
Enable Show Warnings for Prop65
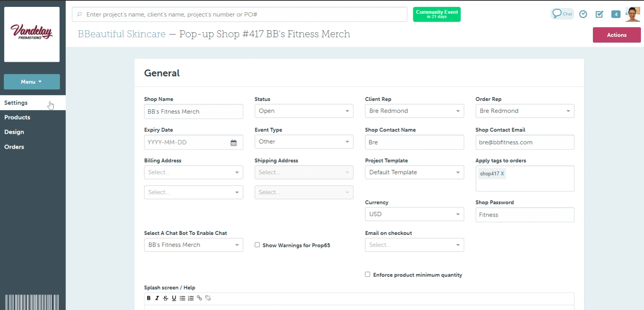257,245
